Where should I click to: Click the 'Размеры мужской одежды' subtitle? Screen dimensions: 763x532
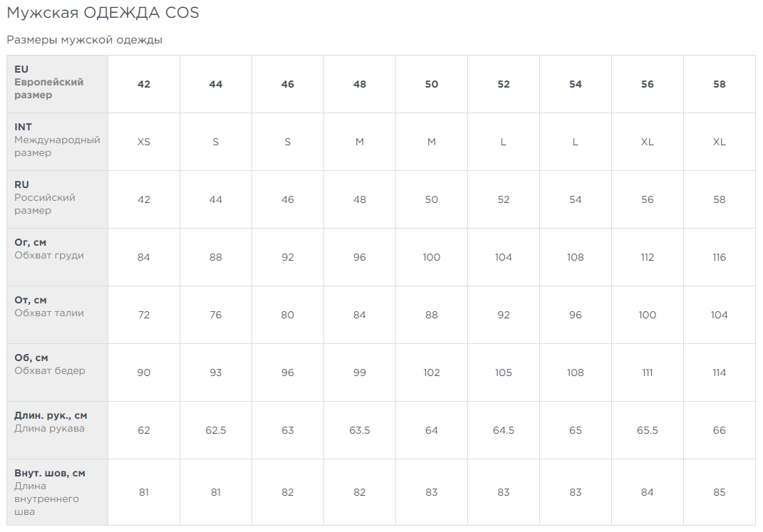[x=84, y=40]
